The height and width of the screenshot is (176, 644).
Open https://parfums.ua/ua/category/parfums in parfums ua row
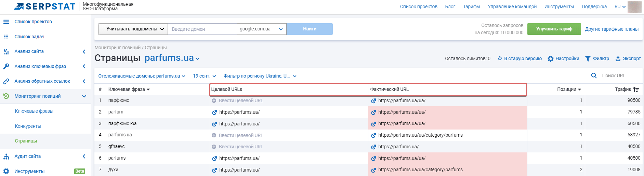pyautogui.click(x=420, y=135)
